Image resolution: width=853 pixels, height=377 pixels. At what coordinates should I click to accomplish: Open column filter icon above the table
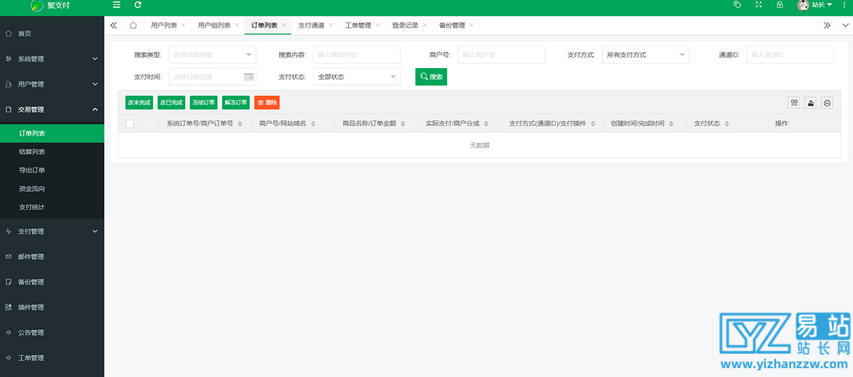[x=794, y=103]
